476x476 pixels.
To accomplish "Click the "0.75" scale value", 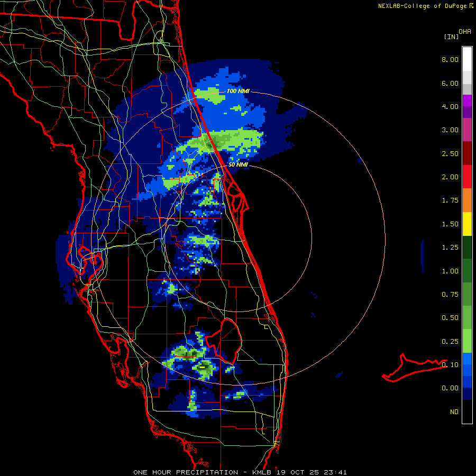I will pyautogui.click(x=450, y=295).
